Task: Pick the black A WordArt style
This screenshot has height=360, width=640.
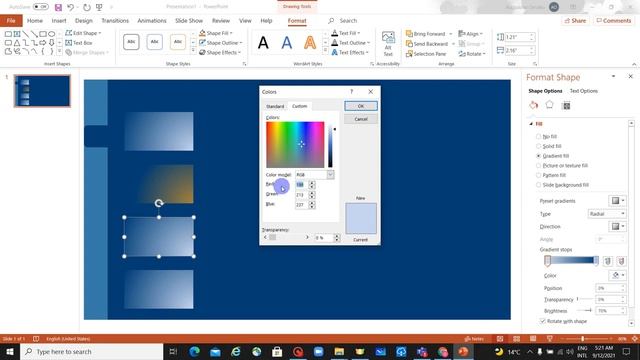Action: click(x=263, y=42)
